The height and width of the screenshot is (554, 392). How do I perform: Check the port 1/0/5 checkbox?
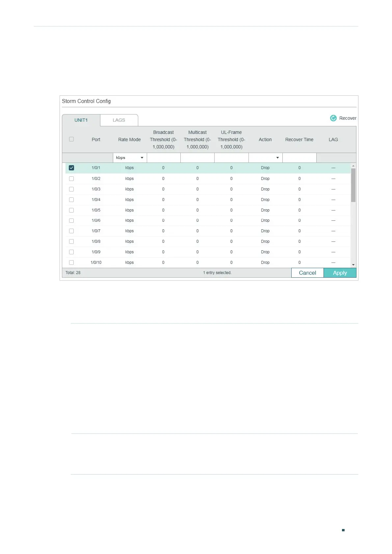[x=71, y=210]
